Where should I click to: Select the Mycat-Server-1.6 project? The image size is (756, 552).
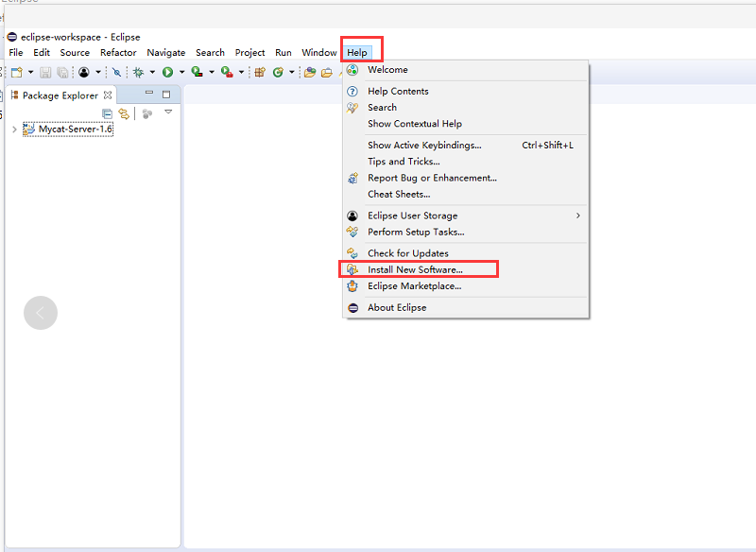68,129
